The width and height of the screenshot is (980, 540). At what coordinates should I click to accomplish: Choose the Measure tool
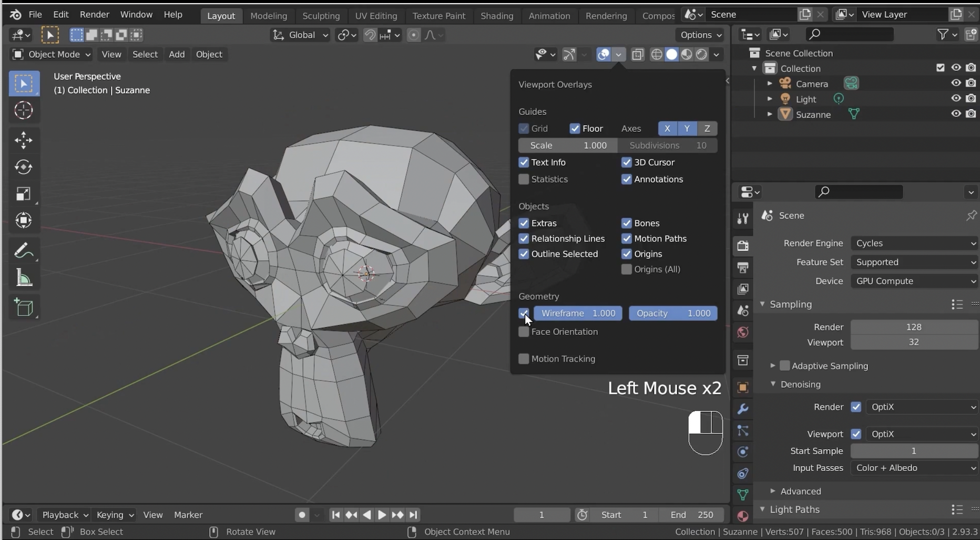24,278
